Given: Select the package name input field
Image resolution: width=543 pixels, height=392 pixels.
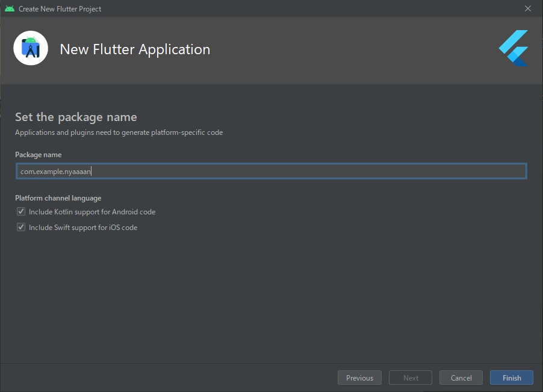Looking at the screenshot, I should 271,171.
